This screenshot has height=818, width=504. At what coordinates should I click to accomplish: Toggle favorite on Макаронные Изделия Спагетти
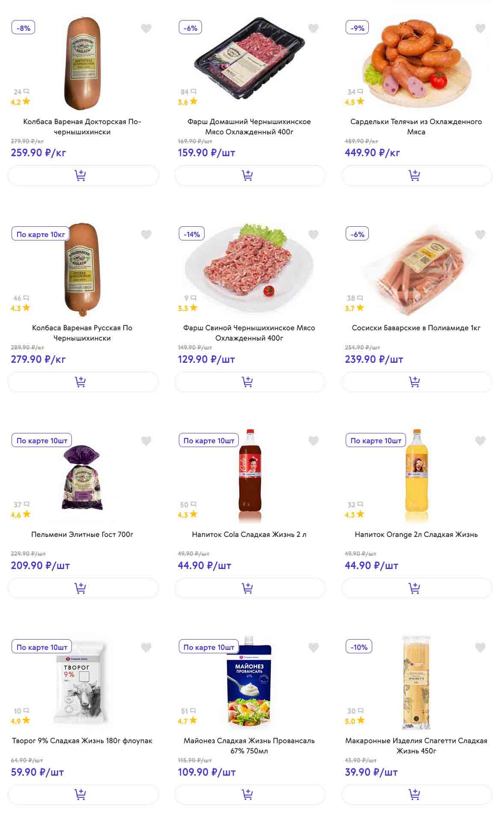(480, 647)
